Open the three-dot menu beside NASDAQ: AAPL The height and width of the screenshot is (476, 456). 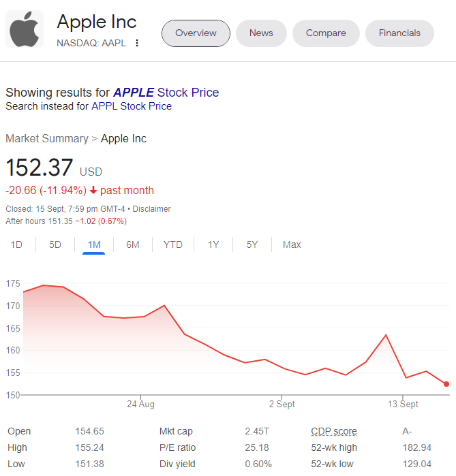point(137,43)
